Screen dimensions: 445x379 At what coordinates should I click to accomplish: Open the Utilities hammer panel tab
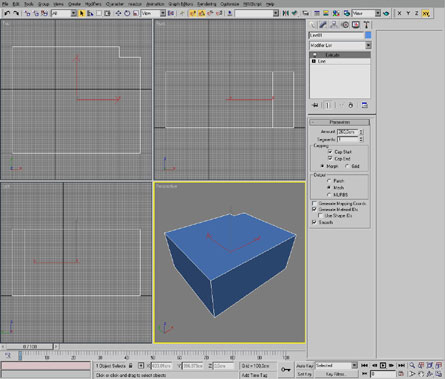click(366, 25)
